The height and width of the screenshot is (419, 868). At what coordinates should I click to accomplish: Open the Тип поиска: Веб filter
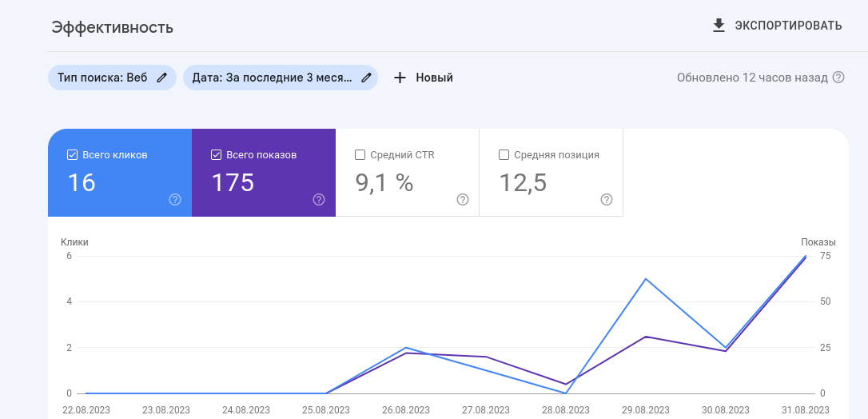pos(102,78)
